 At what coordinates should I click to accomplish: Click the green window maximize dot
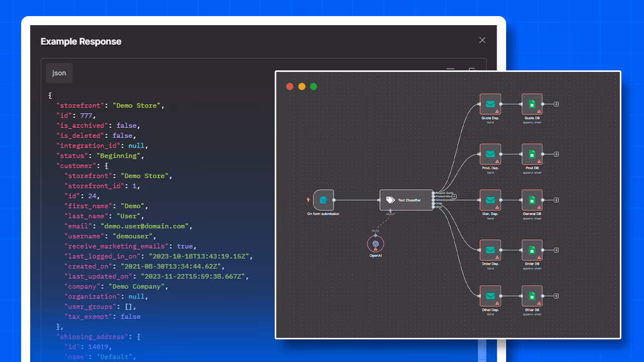[313, 86]
